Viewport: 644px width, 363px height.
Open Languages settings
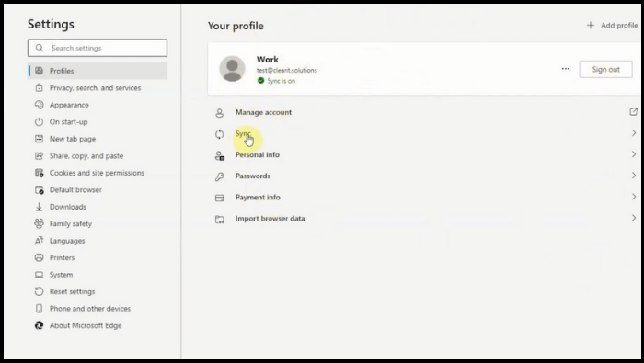tap(98, 241)
